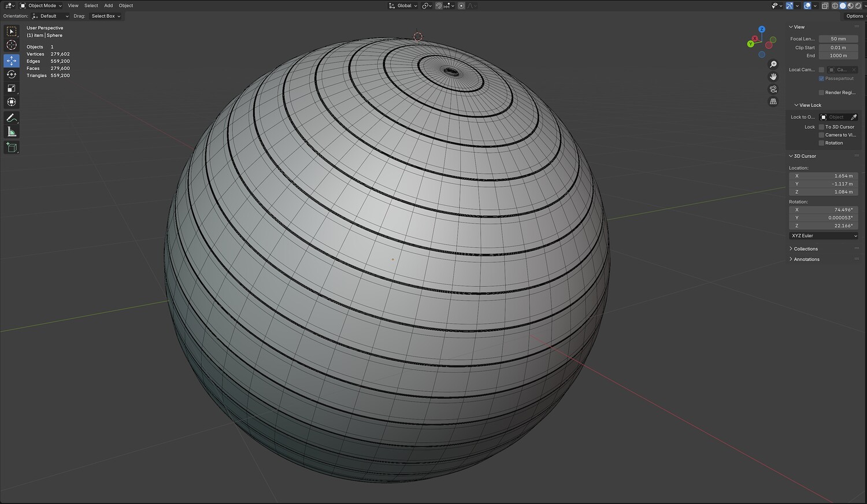Activate the Rotate tool
Image resolution: width=867 pixels, height=504 pixels.
tap(12, 75)
